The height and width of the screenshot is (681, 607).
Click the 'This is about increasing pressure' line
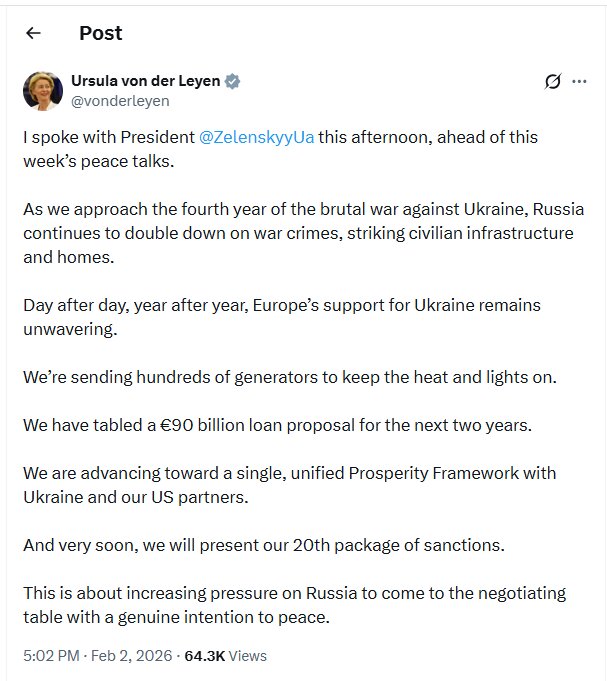coord(294,594)
